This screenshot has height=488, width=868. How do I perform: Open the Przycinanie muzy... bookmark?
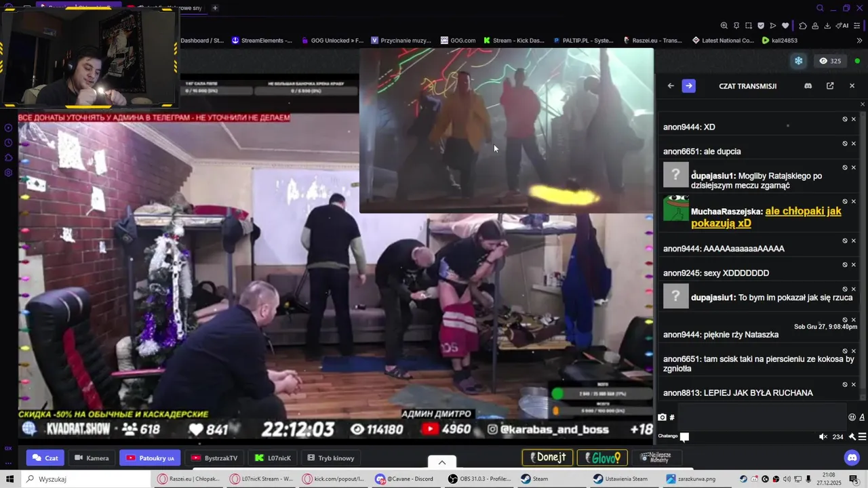point(401,41)
